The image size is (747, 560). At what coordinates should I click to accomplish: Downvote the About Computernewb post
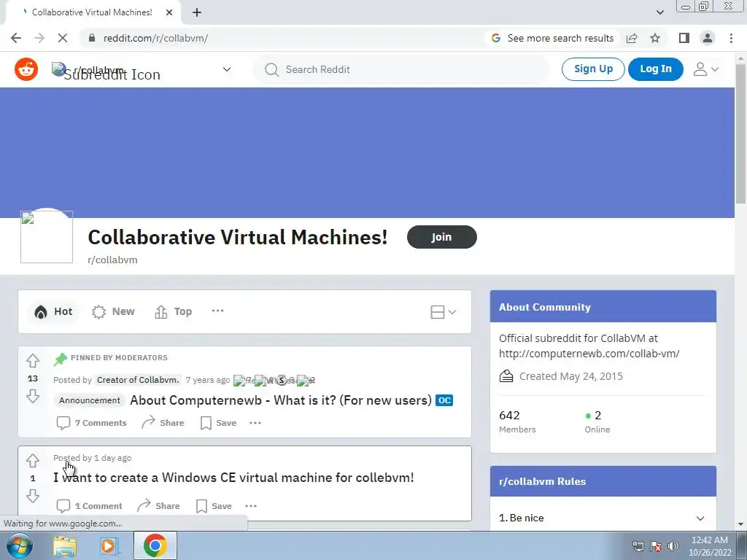click(x=33, y=396)
